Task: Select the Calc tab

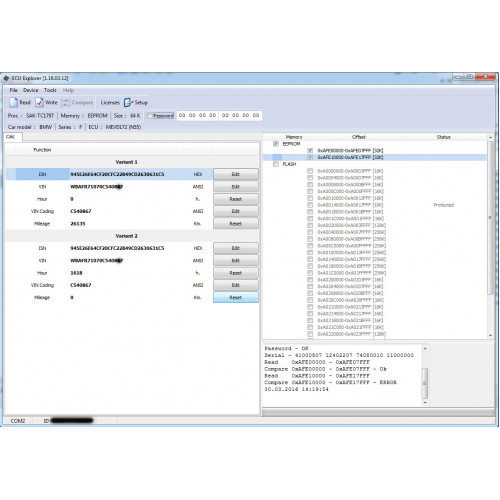Action: 13,137
